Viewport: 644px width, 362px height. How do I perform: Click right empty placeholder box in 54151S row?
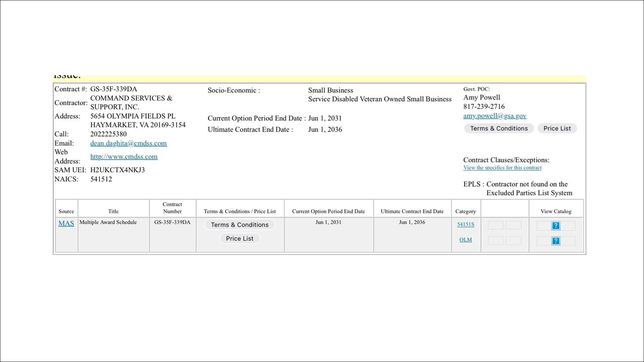[513, 225]
